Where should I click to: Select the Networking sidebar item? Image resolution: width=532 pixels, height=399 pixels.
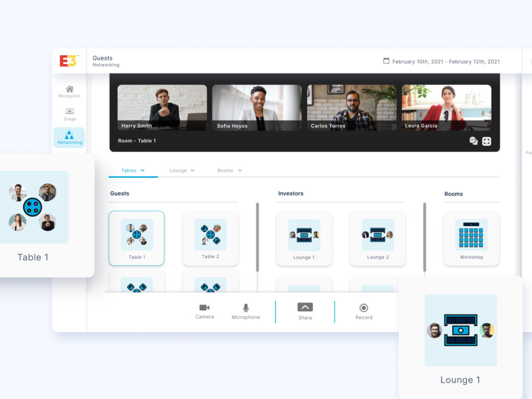point(69,137)
